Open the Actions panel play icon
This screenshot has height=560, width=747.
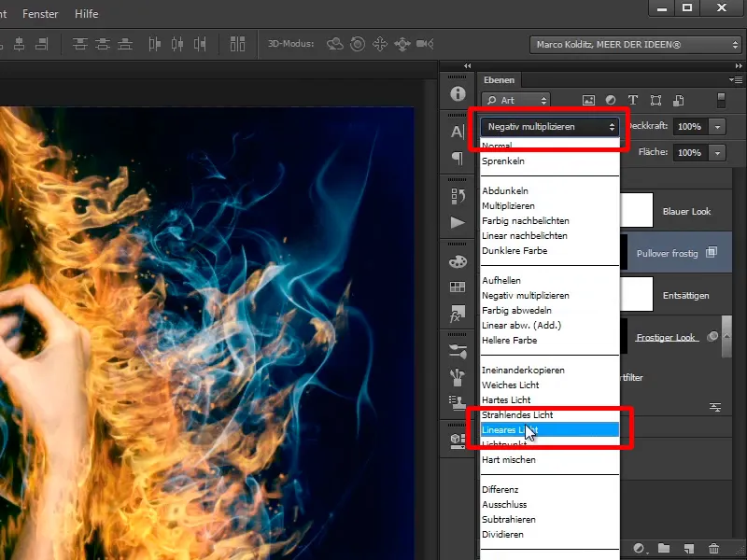[457, 222]
